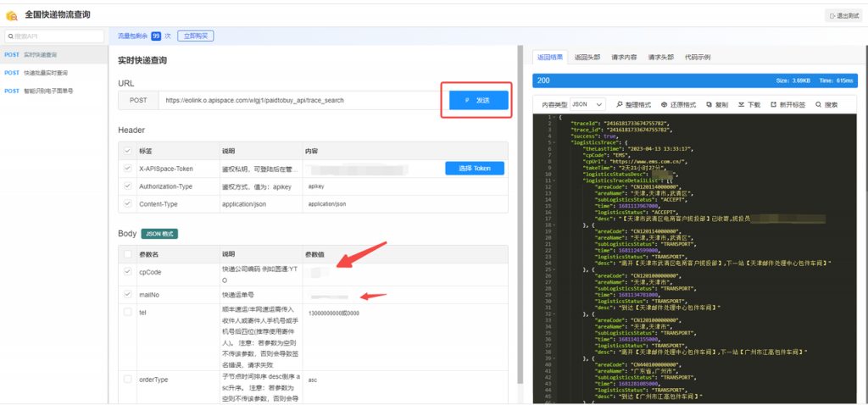Toggle the Body 参数名 select-all checkbox
This screenshot has height=405, width=868.
128,254
